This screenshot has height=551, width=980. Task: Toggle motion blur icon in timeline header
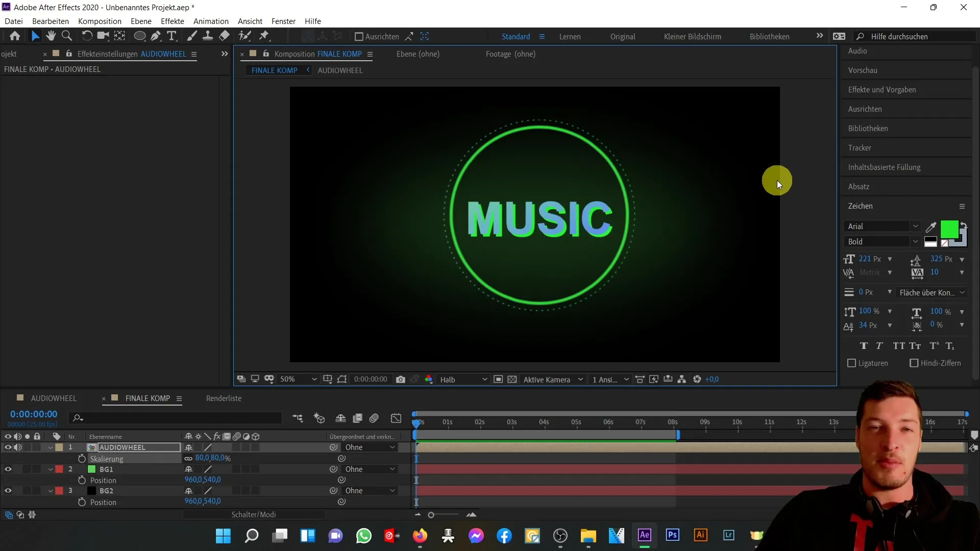coord(374,418)
